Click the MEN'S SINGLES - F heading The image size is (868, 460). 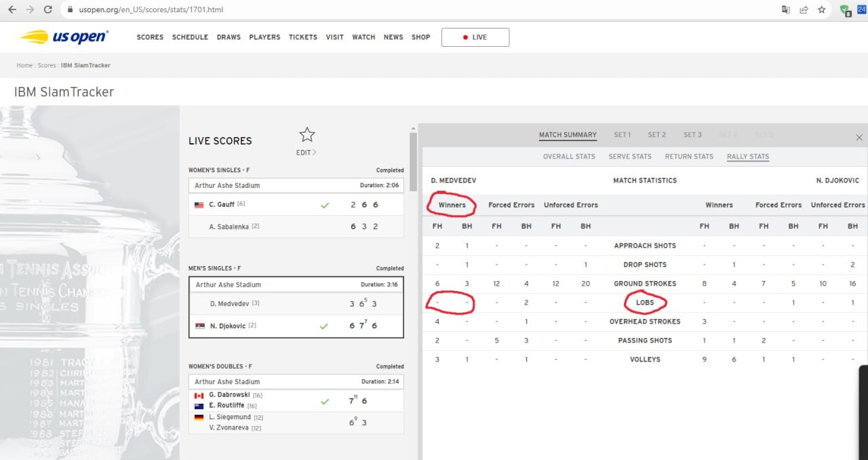click(215, 269)
